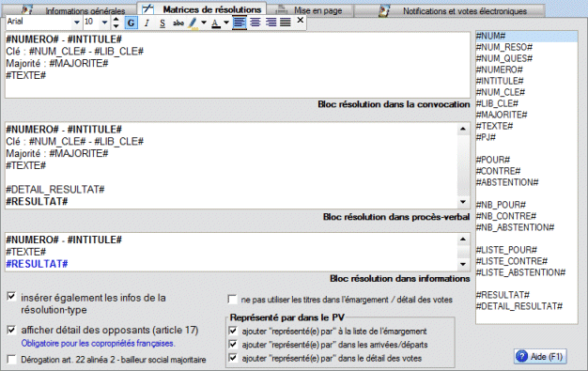Toggle représenté par à la liste de l'émargement
This screenshot has width=588, height=371.
[233, 331]
